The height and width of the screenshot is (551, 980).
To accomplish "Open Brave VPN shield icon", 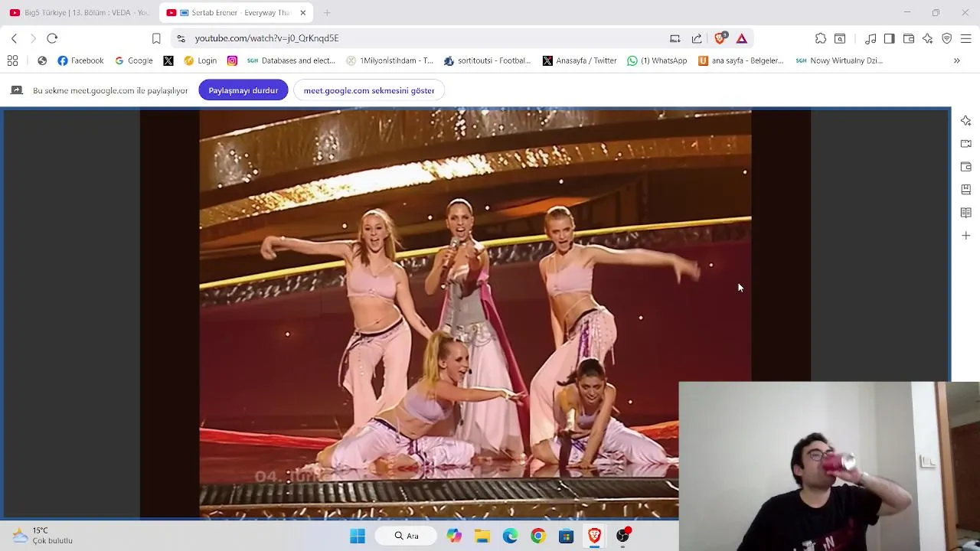I will click(x=947, y=38).
